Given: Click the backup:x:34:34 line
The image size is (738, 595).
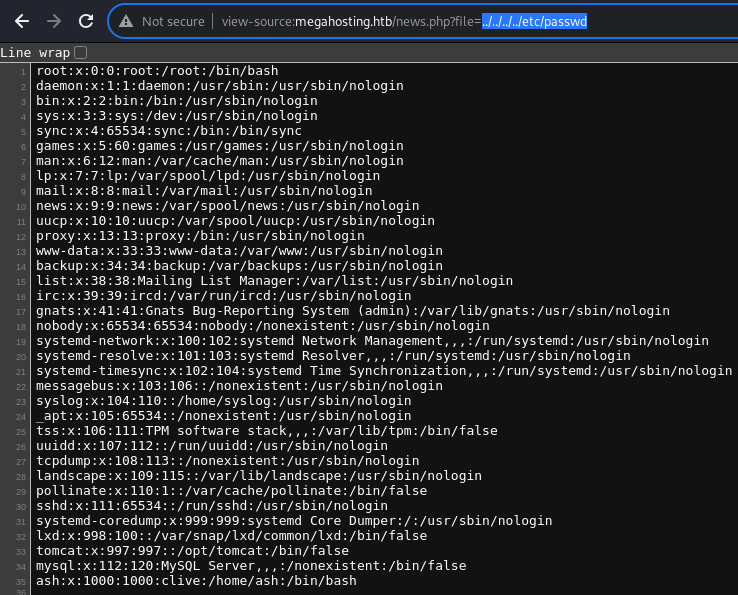Looking at the screenshot, I should [240, 266].
